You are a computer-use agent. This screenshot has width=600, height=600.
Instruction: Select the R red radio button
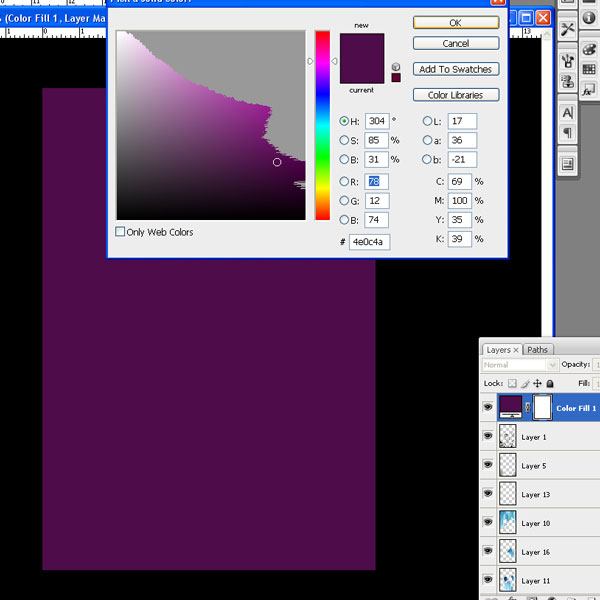[345, 182]
